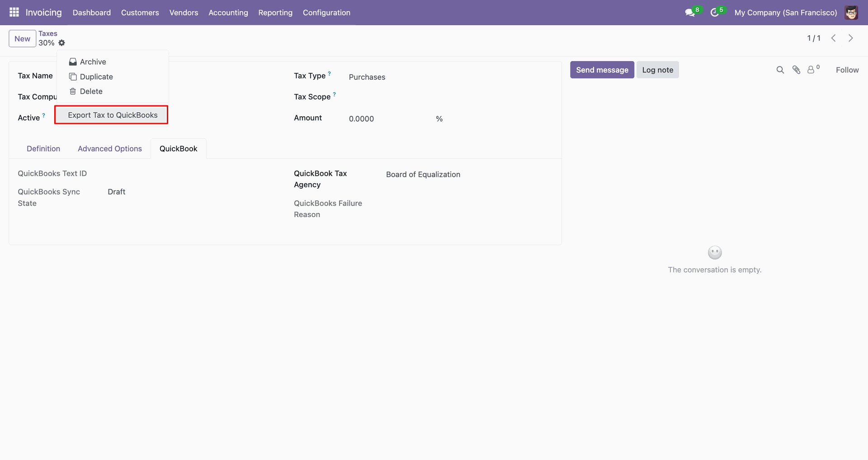
Task: Open the conversations icon with badge 8
Action: point(690,13)
